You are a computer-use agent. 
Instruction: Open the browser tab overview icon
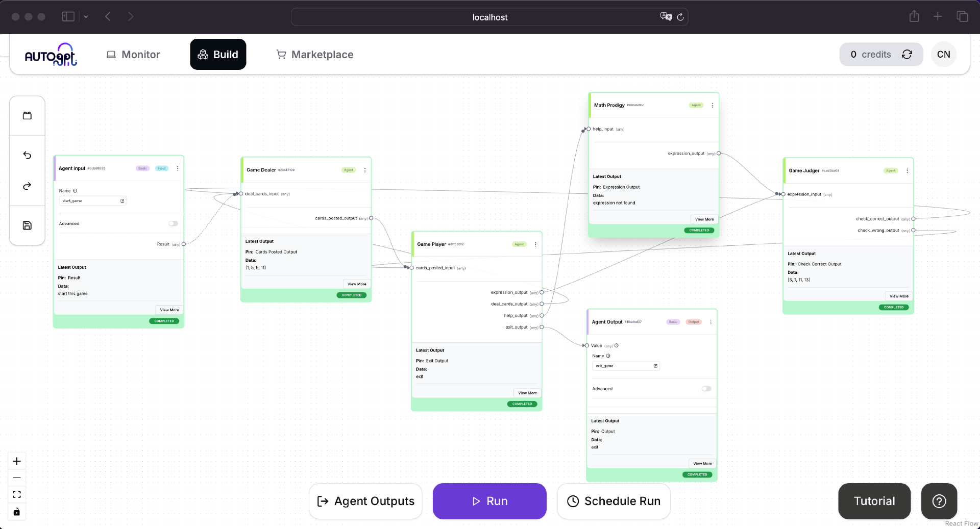coord(962,16)
